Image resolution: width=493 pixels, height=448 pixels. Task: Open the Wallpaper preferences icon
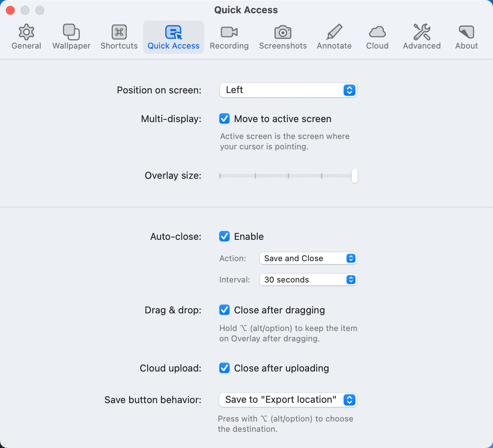[x=71, y=32]
